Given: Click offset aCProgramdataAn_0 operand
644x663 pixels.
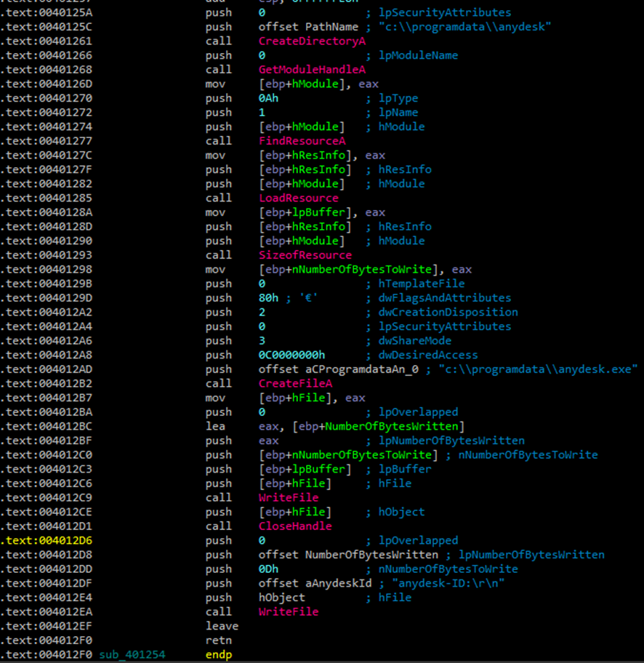Looking at the screenshot, I should point(339,369).
